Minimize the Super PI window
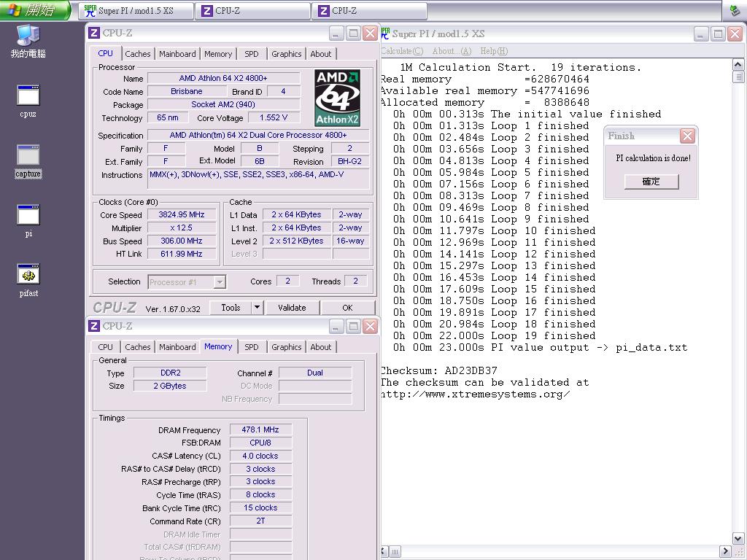This screenshot has height=560, width=747. click(x=701, y=34)
